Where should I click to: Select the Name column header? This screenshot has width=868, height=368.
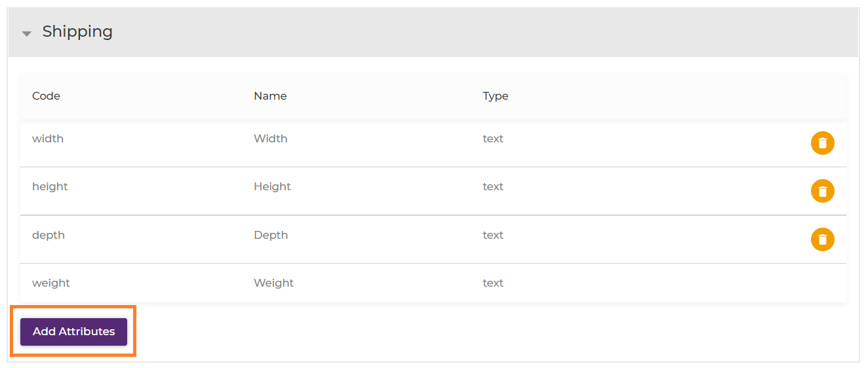pos(270,96)
